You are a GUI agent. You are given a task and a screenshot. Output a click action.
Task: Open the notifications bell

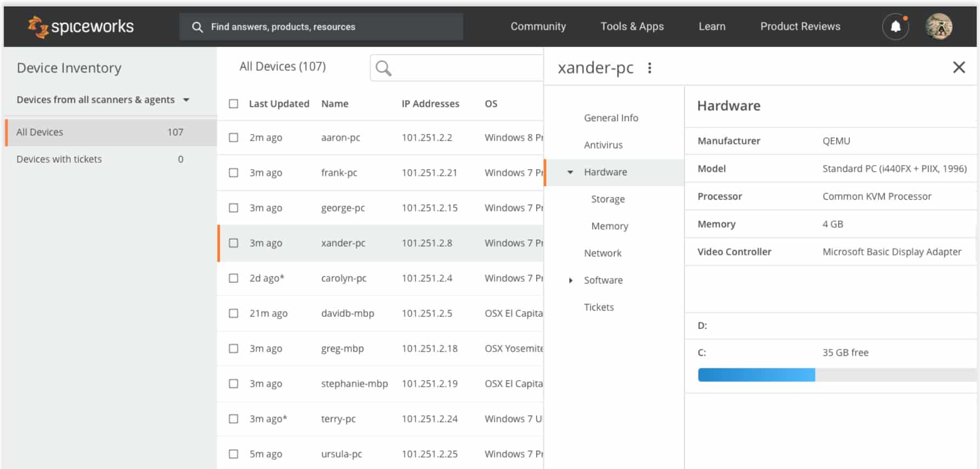pyautogui.click(x=896, y=27)
